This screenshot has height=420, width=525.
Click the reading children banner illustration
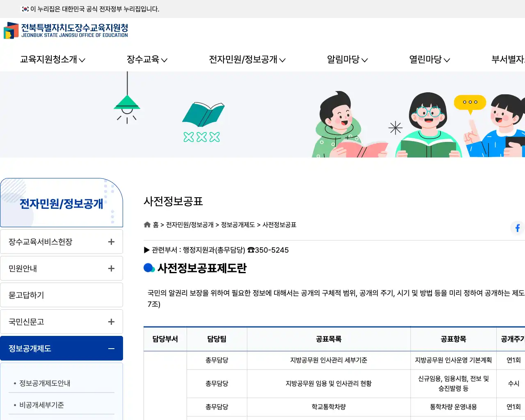pos(418,124)
